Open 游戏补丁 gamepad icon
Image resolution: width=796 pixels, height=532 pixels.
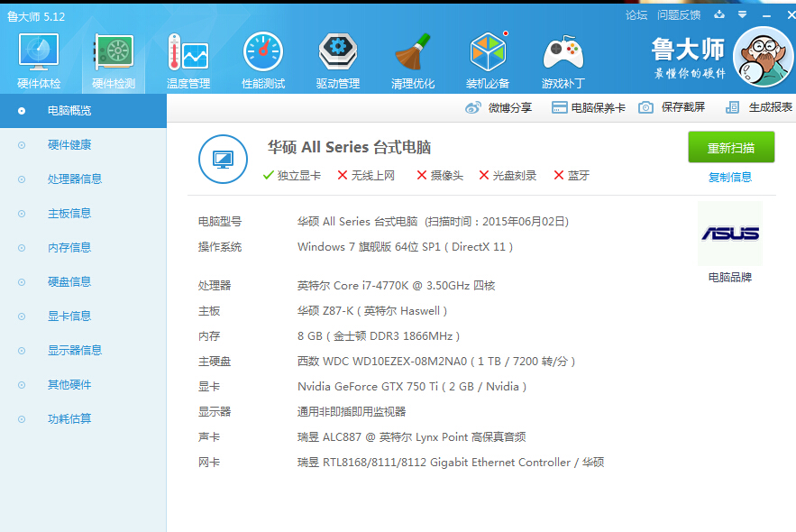coord(563,61)
